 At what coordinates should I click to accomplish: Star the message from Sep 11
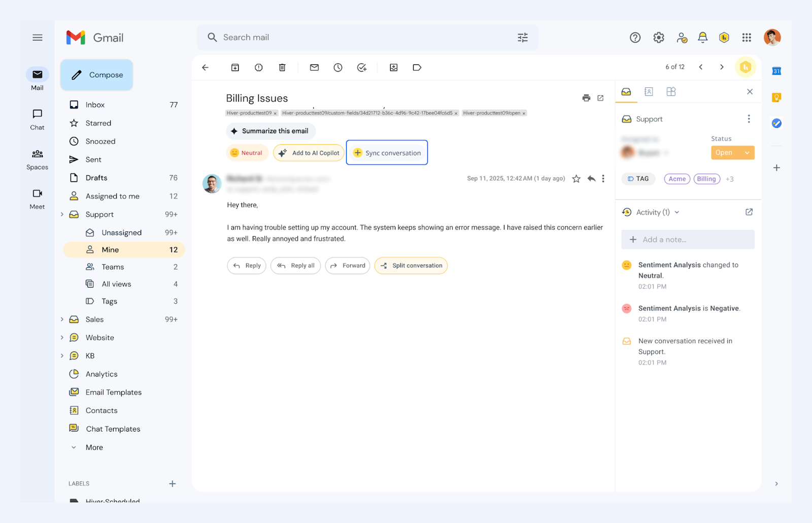pos(576,179)
